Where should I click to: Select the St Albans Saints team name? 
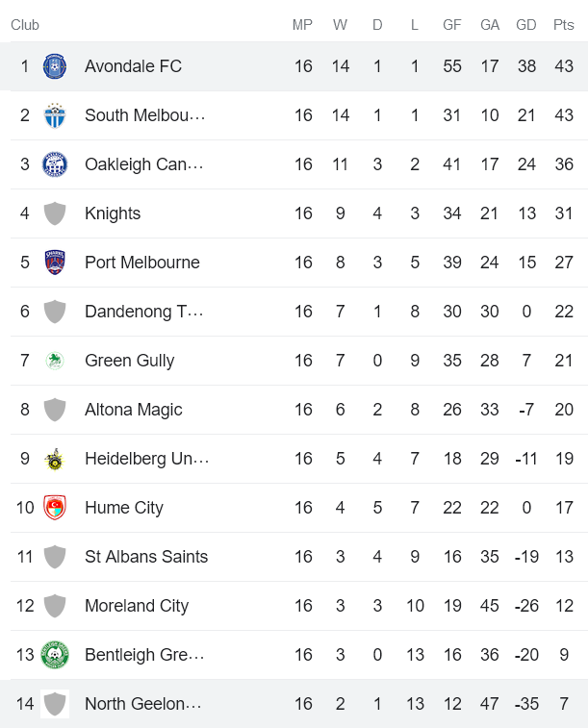tap(146, 557)
